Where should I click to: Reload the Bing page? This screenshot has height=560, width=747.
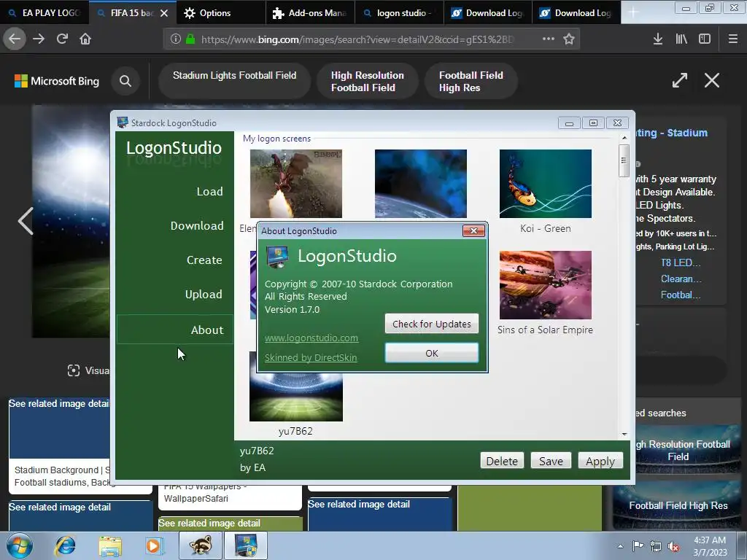click(62, 39)
